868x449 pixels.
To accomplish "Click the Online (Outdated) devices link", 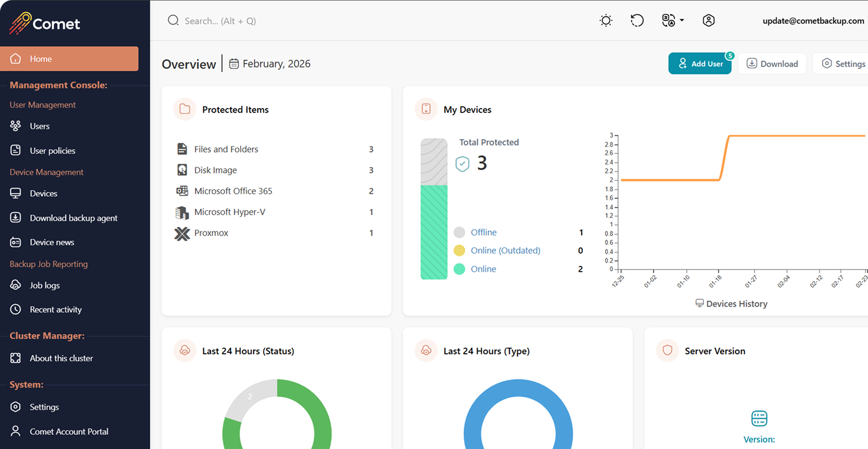I will coord(505,251).
